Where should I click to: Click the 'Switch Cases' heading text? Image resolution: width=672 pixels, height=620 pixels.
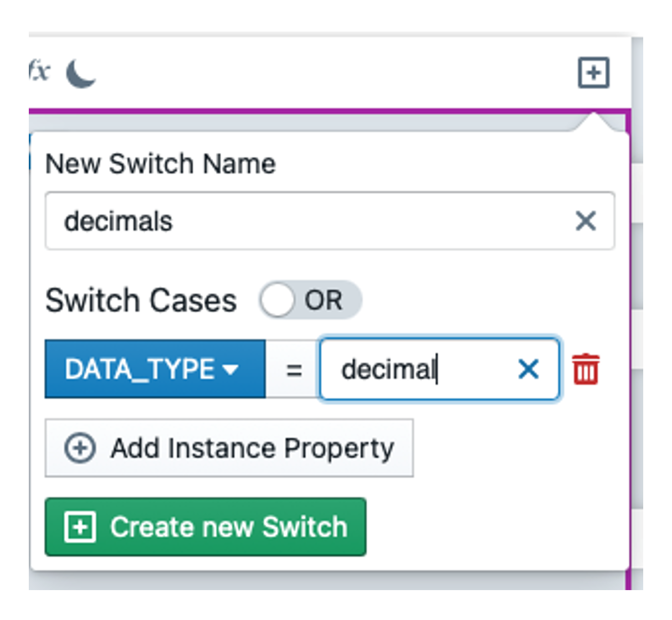(x=141, y=301)
